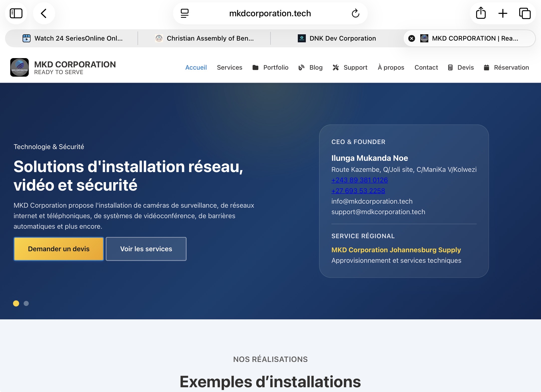Screen dimensions: 541x392
Task: Open the Contact page
Action: pos(426,67)
